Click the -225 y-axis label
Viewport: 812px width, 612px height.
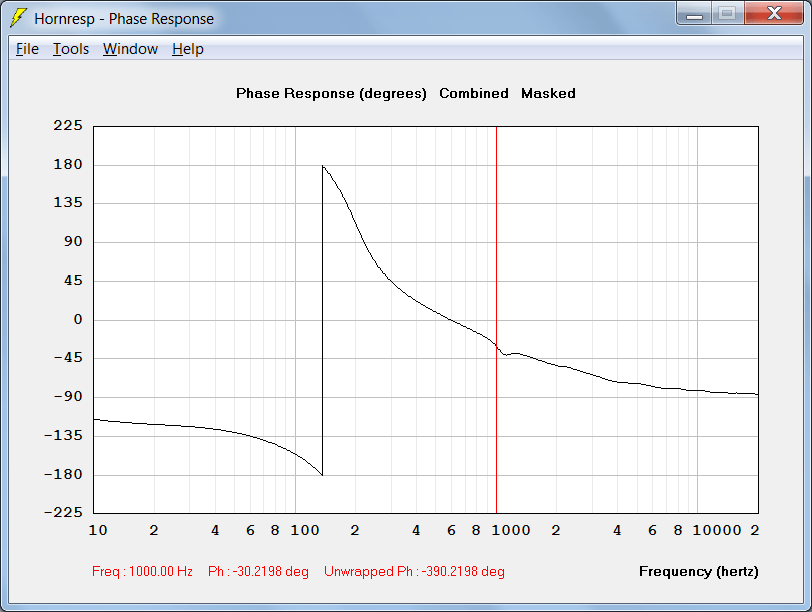coord(63,512)
